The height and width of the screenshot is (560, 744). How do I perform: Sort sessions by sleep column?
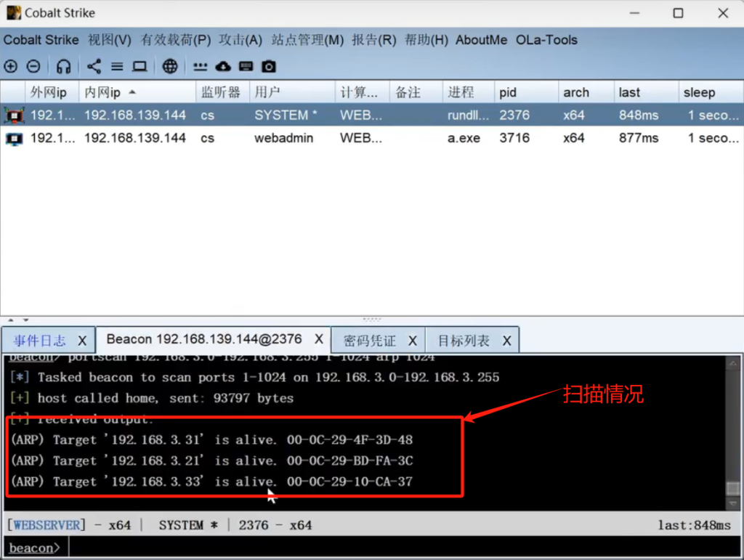[711, 92]
